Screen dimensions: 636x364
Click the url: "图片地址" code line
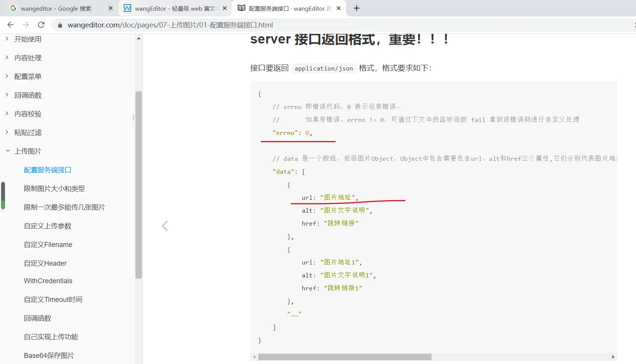330,197
